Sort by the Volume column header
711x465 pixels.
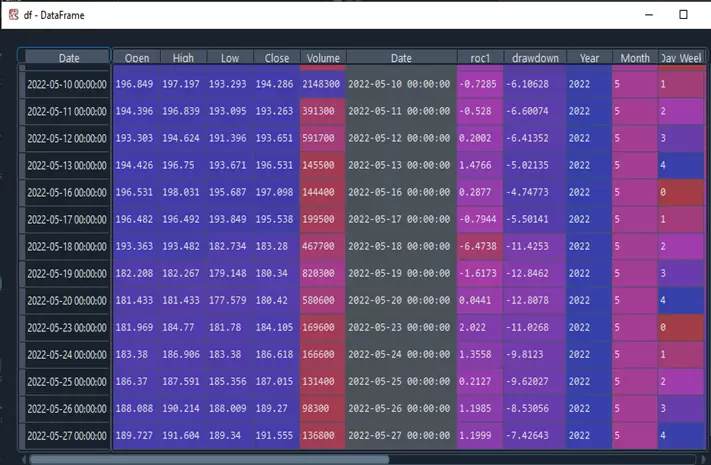[323, 58]
